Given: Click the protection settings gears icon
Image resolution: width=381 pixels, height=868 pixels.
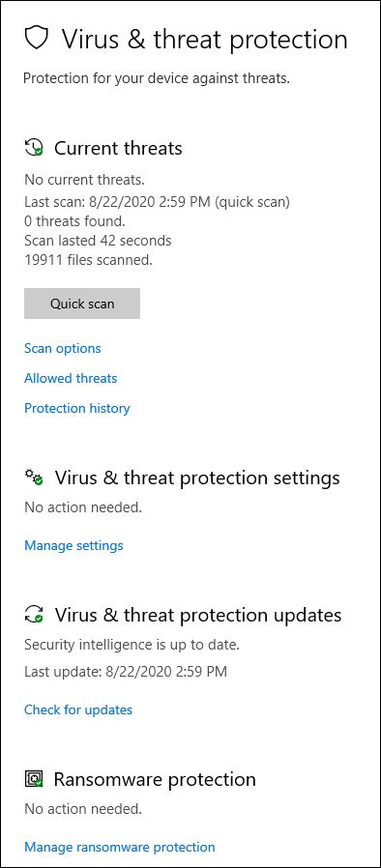Looking at the screenshot, I should point(35,477).
